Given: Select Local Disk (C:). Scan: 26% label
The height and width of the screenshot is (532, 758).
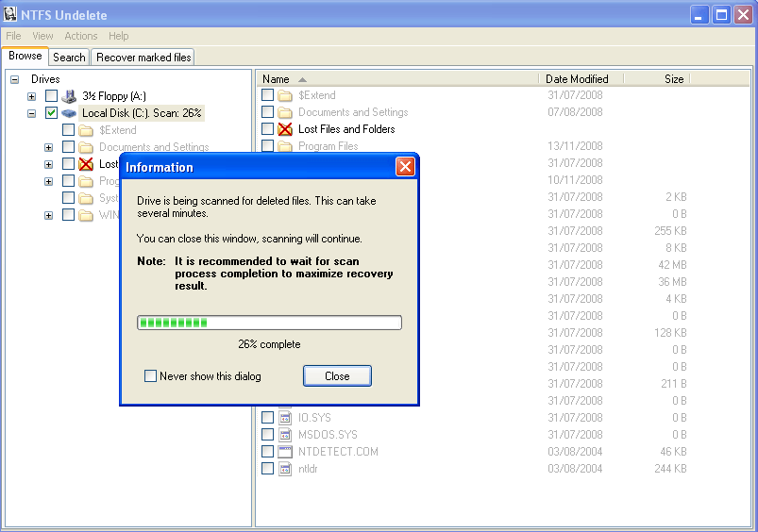Looking at the screenshot, I should (142, 113).
